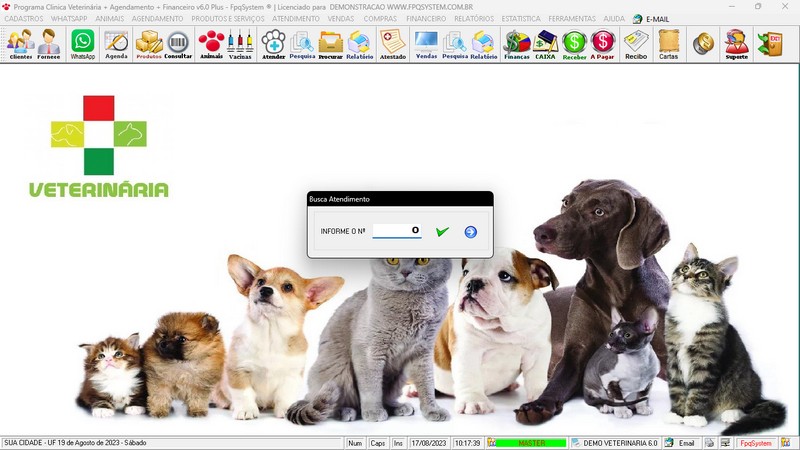Click the green MASTER user indicator
Image resolution: width=800 pixels, height=450 pixels.
coord(531,443)
